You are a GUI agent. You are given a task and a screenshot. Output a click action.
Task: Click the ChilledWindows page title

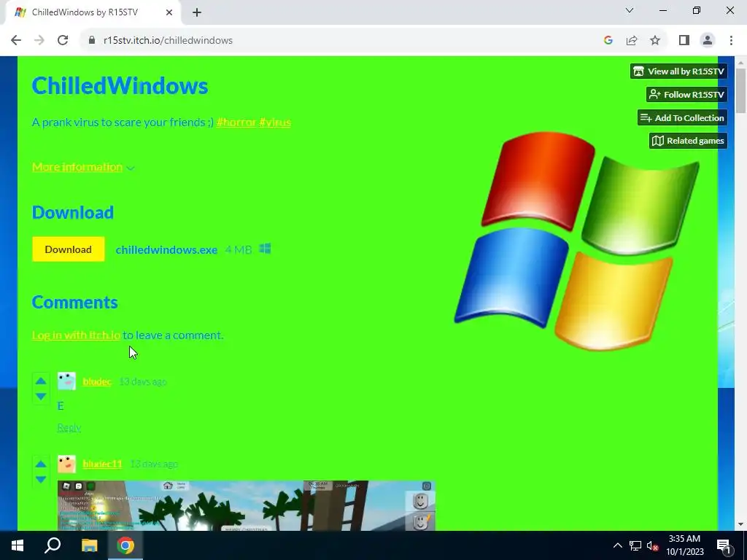(x=120, y=86)
